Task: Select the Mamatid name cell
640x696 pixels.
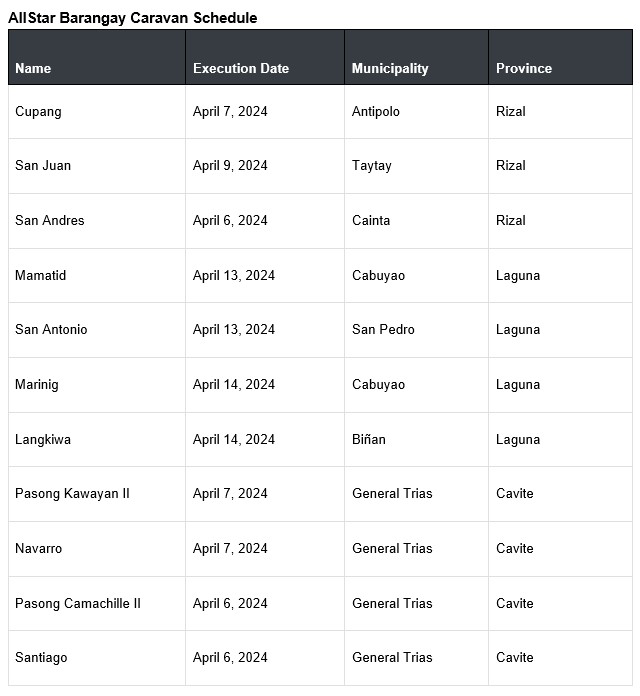Action: [x=41, y=275]
